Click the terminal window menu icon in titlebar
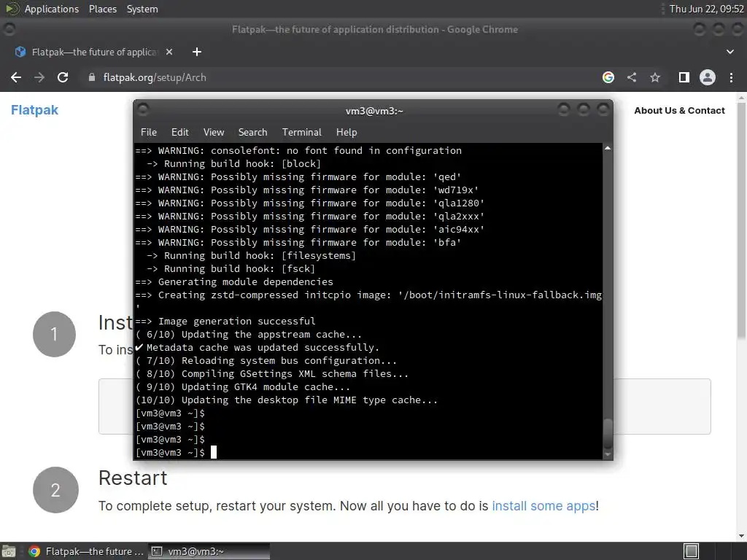Screen dimensions: 747x560 pyautogui.click(x=143, y=110)
